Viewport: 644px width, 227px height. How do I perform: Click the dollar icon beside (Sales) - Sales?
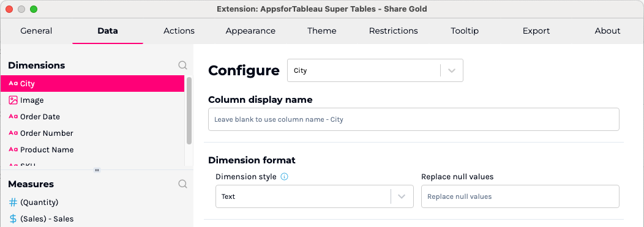point(13,219)
